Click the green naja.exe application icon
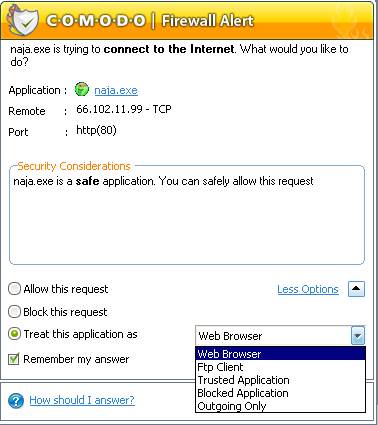 pos(82,90)
